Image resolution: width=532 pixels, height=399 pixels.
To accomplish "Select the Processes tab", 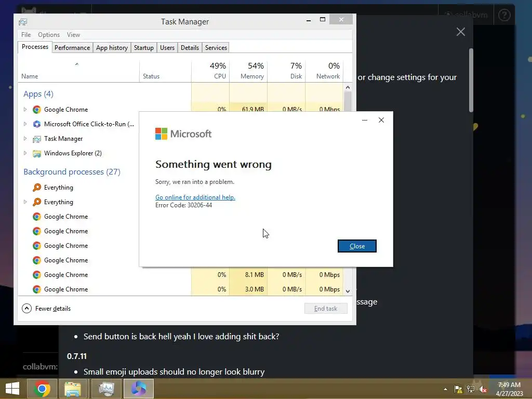I will (35, 47).
